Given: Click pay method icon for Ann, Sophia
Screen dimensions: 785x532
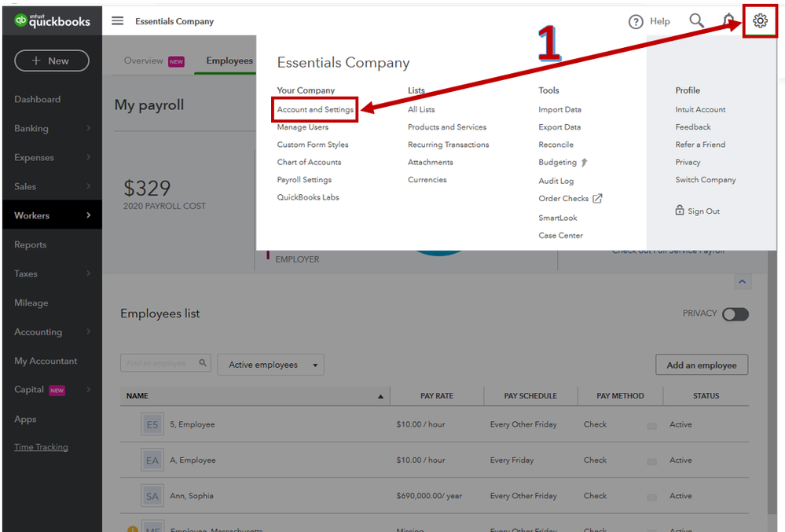Looking at the screenshot, I should [652, 497].
